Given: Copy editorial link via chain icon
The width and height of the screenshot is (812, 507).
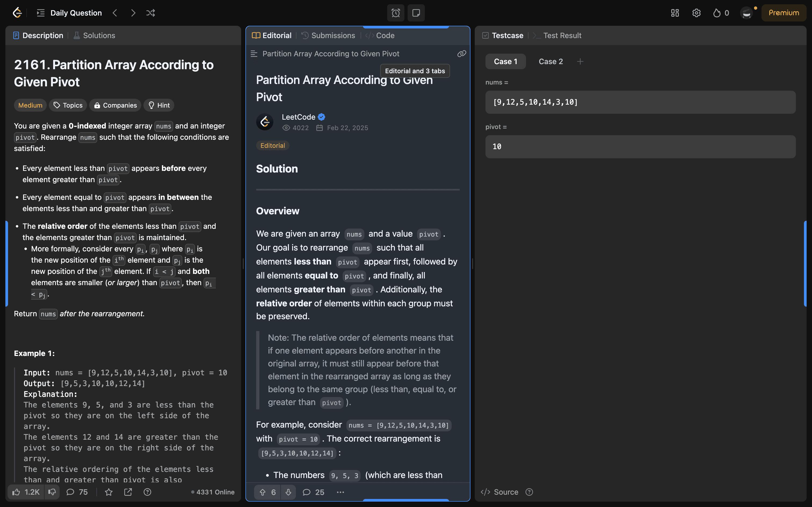Looking at the screenshot, I should pyautogui.click(x=462, y=54).
